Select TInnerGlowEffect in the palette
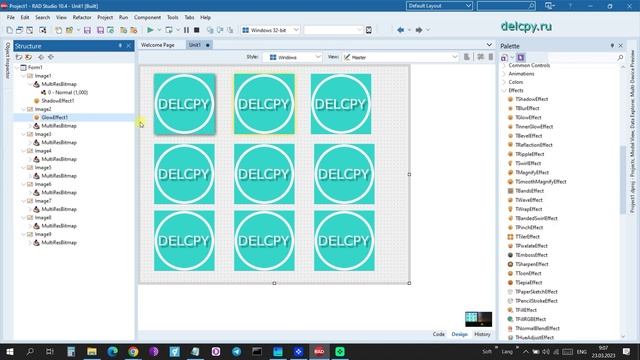The image size is (640, 360). (x=533, y=127)
